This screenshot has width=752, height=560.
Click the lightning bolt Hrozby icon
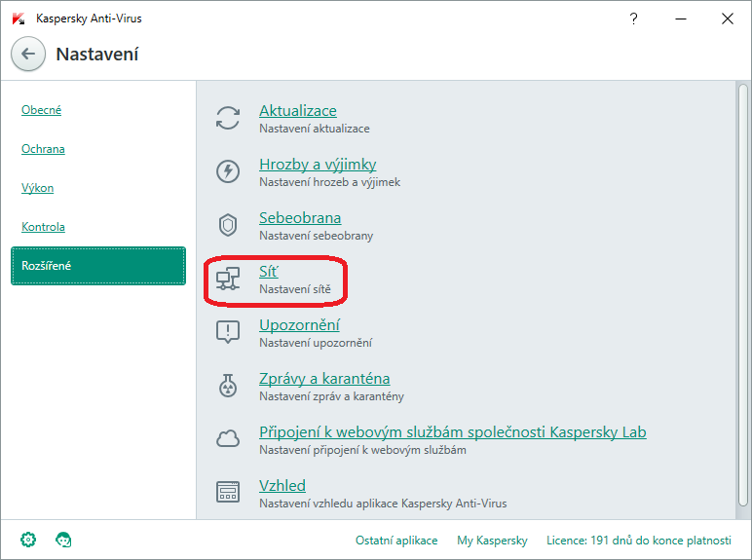point(228,171)
